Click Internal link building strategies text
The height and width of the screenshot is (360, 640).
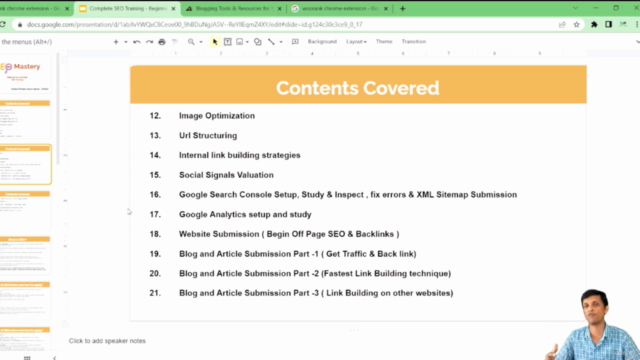point(240,155)
